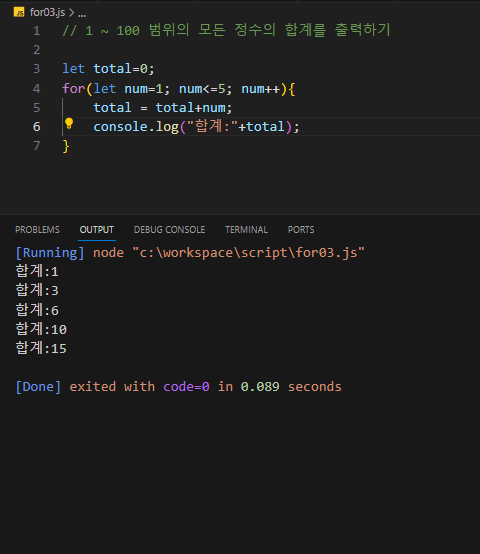
Task: Click the output line '합계:10'
Action: point(41,329)
